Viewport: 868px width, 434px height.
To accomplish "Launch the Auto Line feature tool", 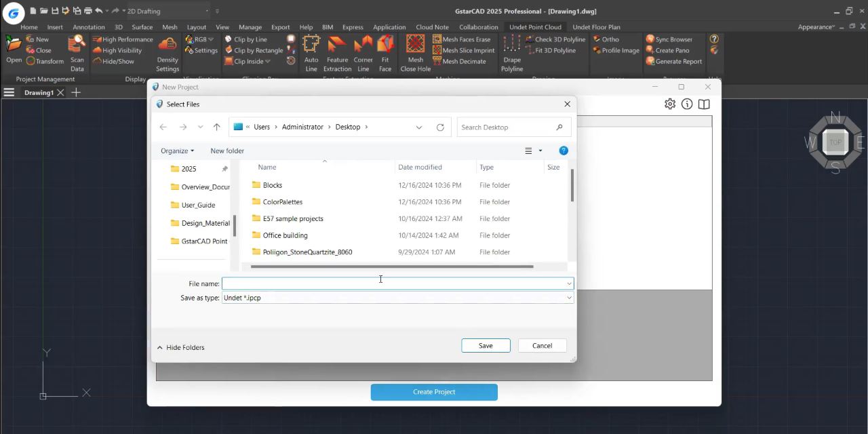I will [311, 54].
